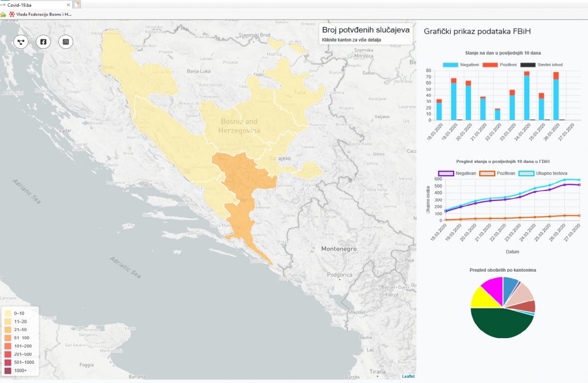
Task: Click the 19.03.2020 bar in bar chart
Action: 454,99
